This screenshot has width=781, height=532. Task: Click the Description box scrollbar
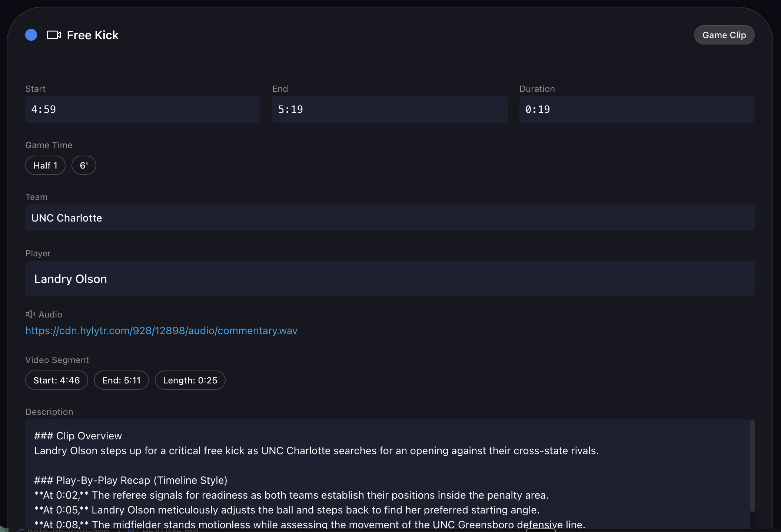coord(752,465)
